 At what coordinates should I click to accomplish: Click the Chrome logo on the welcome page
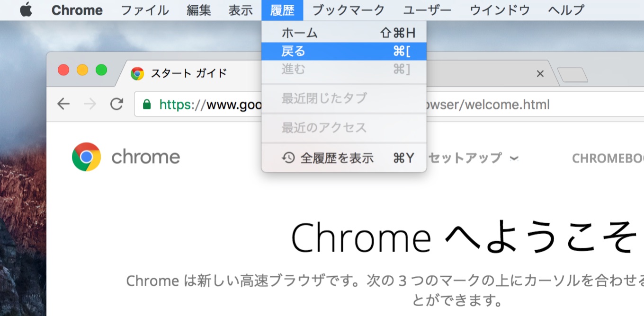coord(86,157)
